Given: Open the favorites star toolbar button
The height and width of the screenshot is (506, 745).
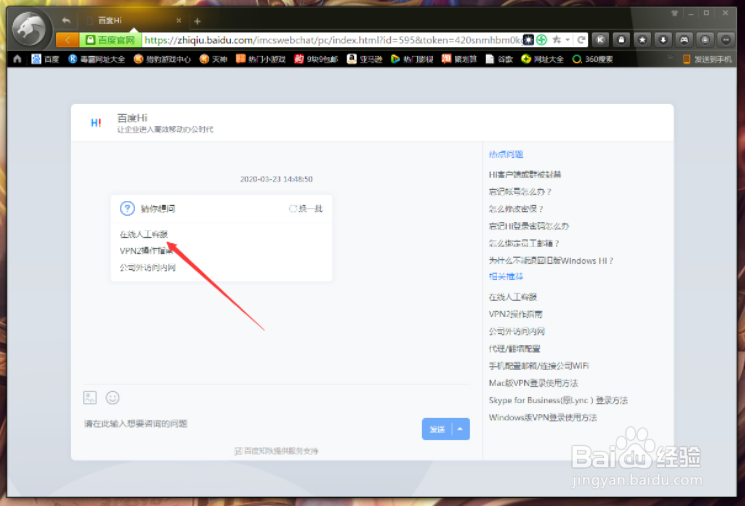Looking at the screenshot, I should 642,40.
